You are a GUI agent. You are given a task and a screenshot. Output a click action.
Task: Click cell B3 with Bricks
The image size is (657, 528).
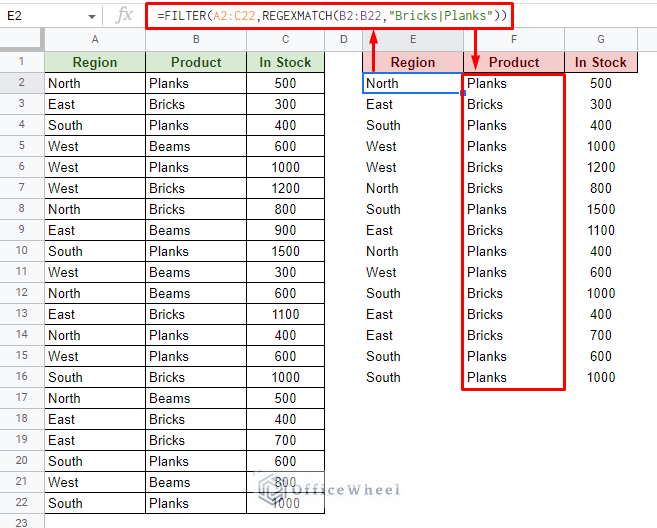(x=196, y=104)
